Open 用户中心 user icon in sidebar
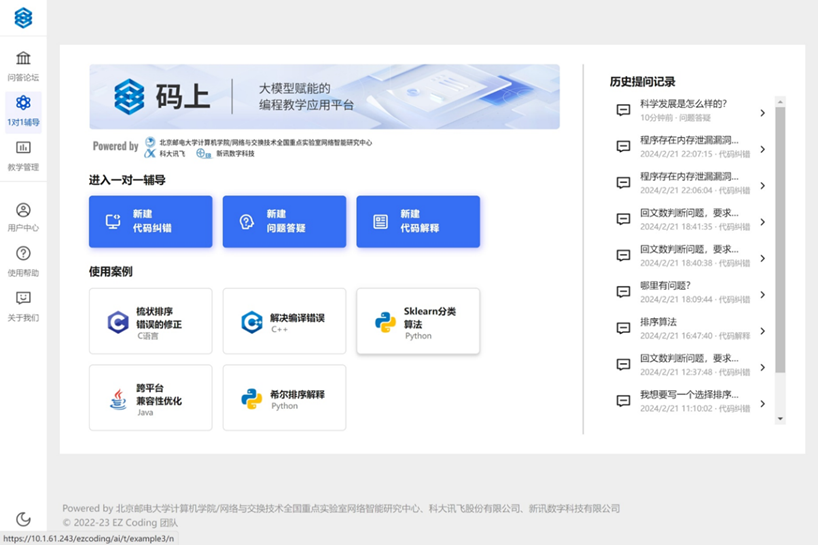Screen dimensions: 818x545 23,210
